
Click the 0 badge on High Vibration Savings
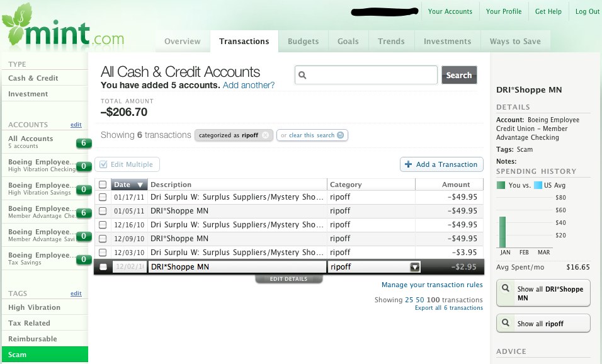click(x=84, y=190)
